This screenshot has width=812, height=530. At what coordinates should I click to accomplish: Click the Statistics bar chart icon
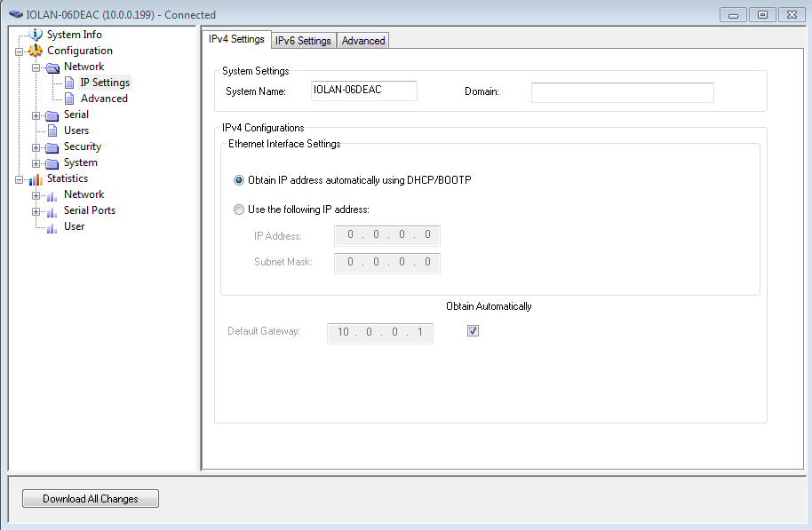36,179
